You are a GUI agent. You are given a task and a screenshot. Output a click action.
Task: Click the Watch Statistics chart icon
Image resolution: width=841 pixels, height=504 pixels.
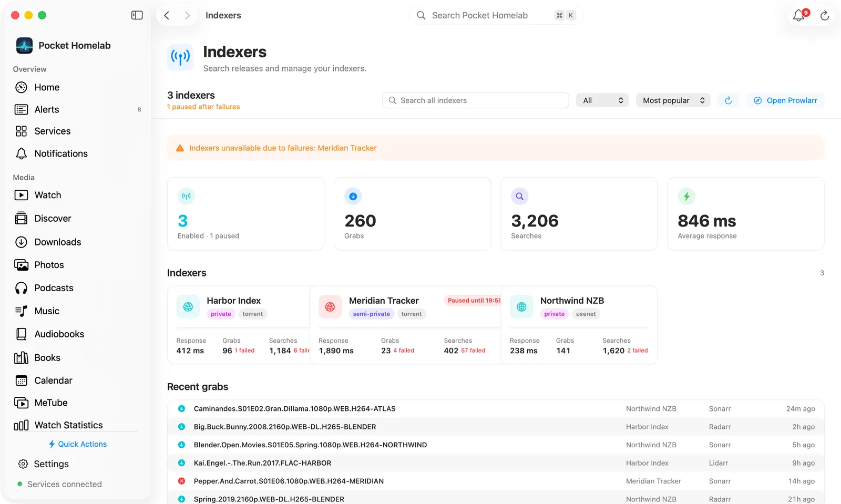click(x=21, y=425)
